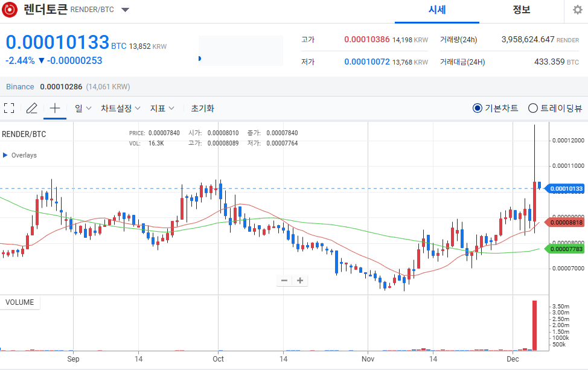The image size is (588, 370).
Task: Switch to the 정보 tab
Action: (520, 10)
